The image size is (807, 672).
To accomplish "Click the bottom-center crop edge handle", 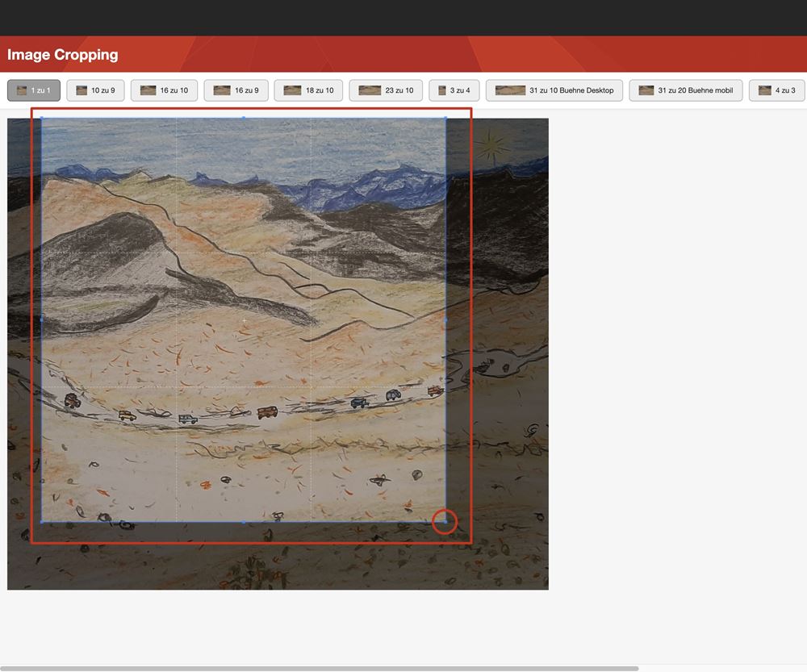I will 244,522.
